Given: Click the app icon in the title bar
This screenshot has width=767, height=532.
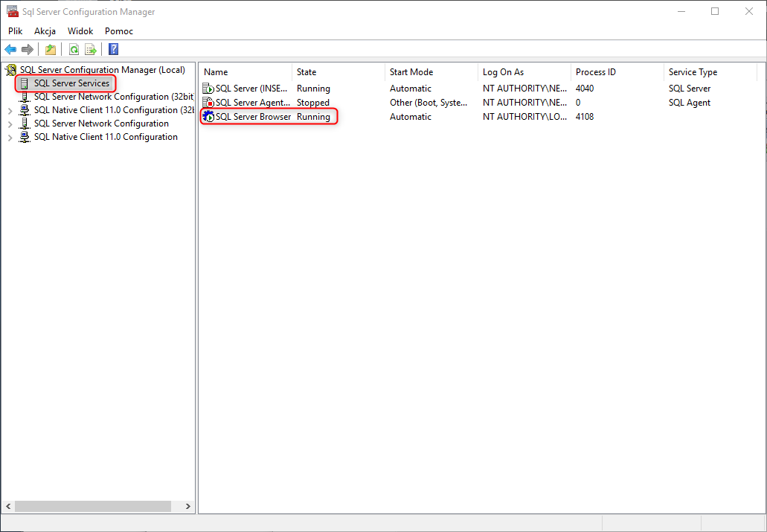Looking at the screenshot, I should coord(12,11).
